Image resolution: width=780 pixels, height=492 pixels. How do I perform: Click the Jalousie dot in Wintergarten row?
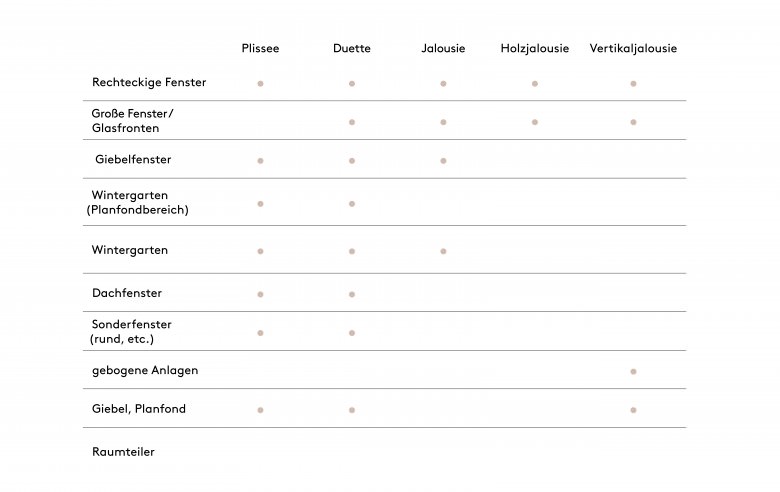(x=443, y=251)
